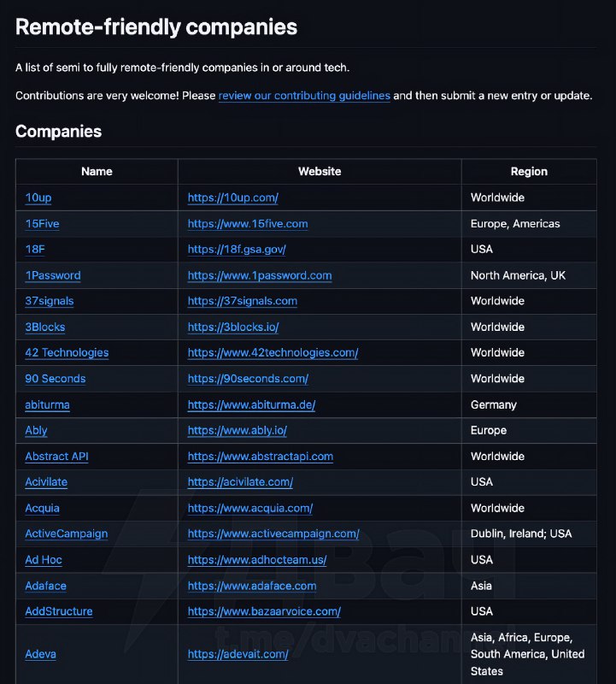
Task: Visit the activecampaign.com website URL
Action: [273, 534]
